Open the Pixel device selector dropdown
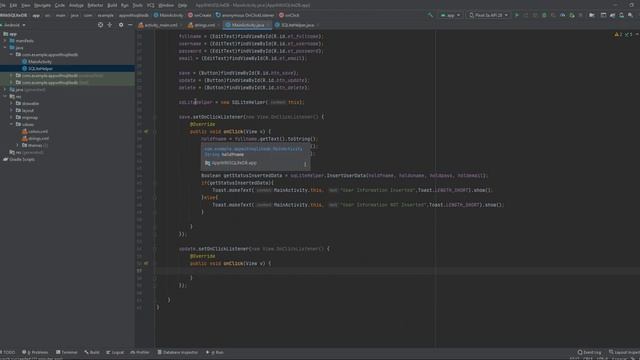Image resolution: width=640 pixels, height=360 pixels. [x=488, y=15]
